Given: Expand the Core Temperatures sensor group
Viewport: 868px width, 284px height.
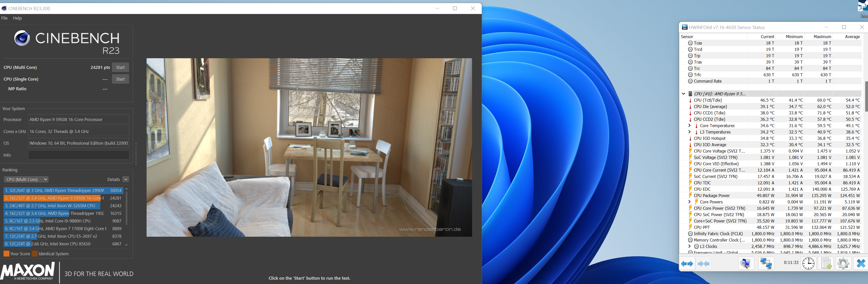Looking at the screenshot, I should tap(689, 126).
